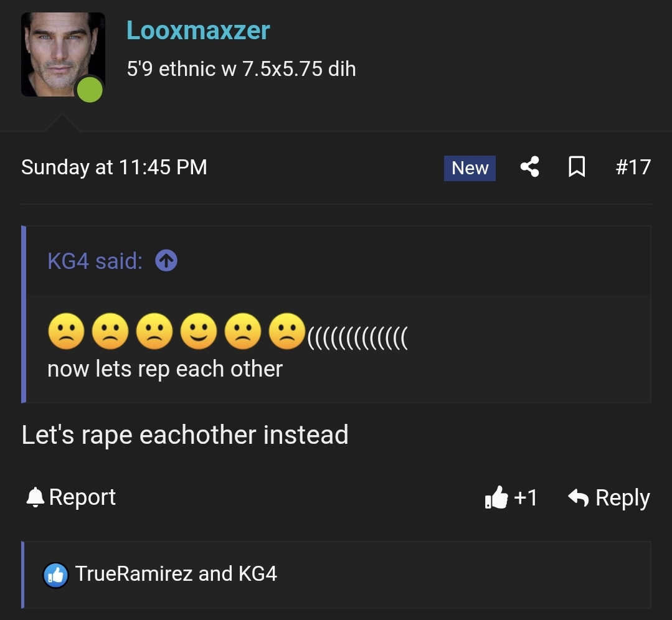Click the "Sunday at 11:45 PM" timestamp
This screenshot has height=620, width=672.
(114, 167)
